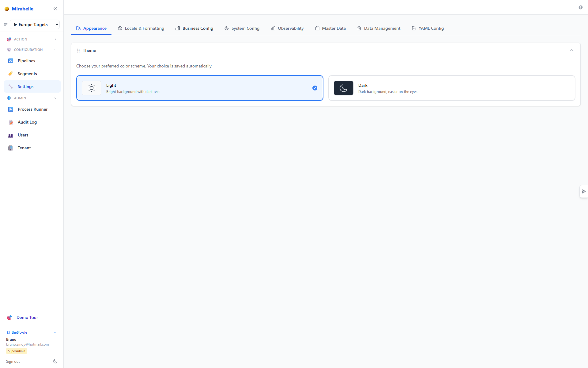Open the Audit Log page

(x=32, y=122)
